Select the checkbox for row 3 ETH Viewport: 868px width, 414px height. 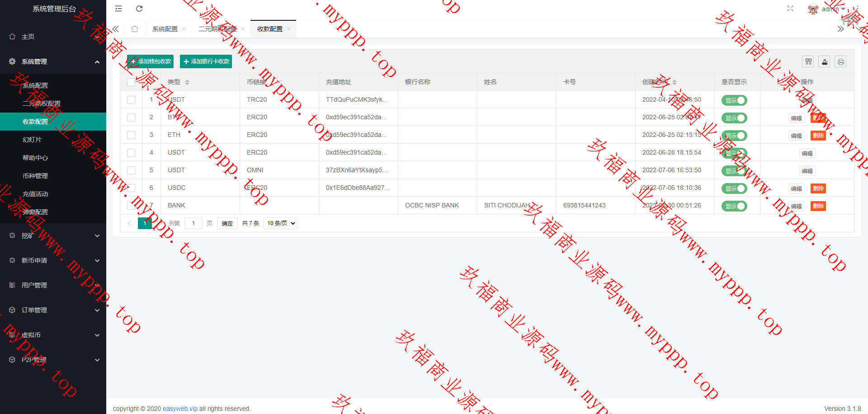(131, 135)
